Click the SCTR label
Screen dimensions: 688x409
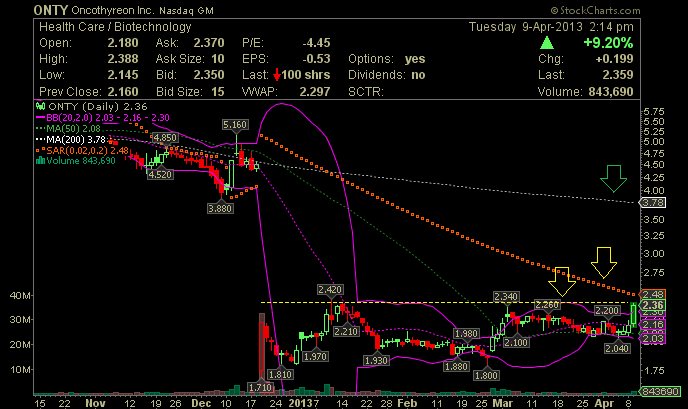[366, 92]
